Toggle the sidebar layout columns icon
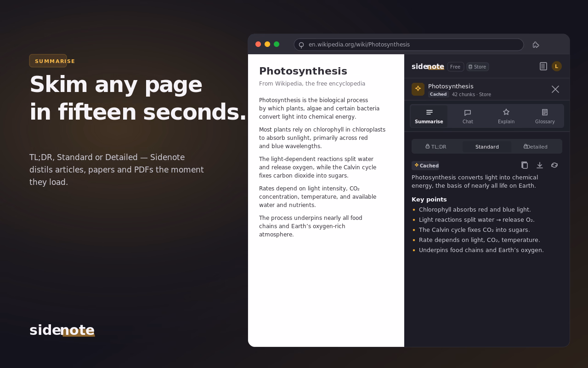Image resolution: width=588 pixels, height=368 pixels. point(543,66)
